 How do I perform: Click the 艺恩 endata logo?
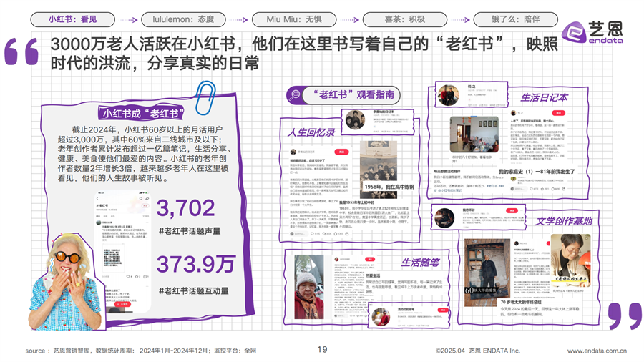592,32
